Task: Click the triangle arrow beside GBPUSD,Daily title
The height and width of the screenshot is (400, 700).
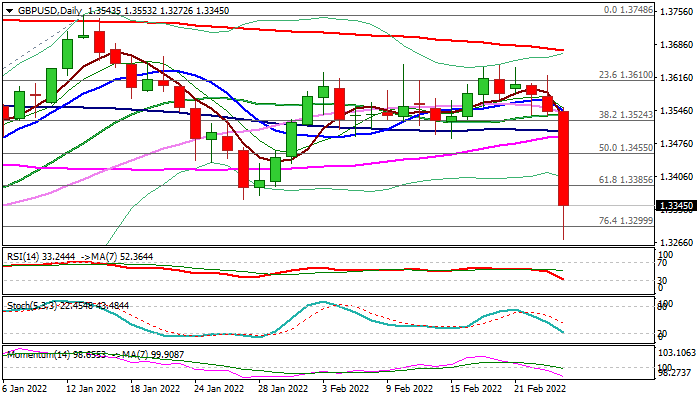Action: tap(9, 11)
